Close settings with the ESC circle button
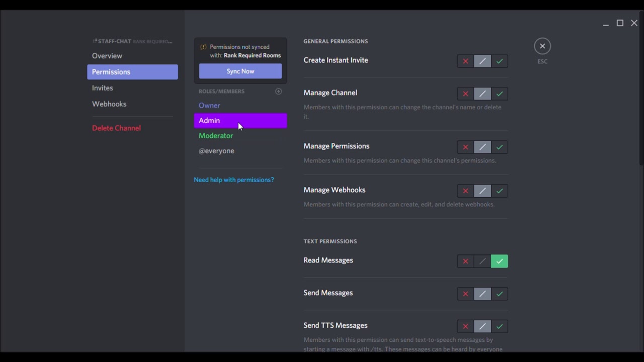Viewport: 644px width, 362px height. point(542,46)
